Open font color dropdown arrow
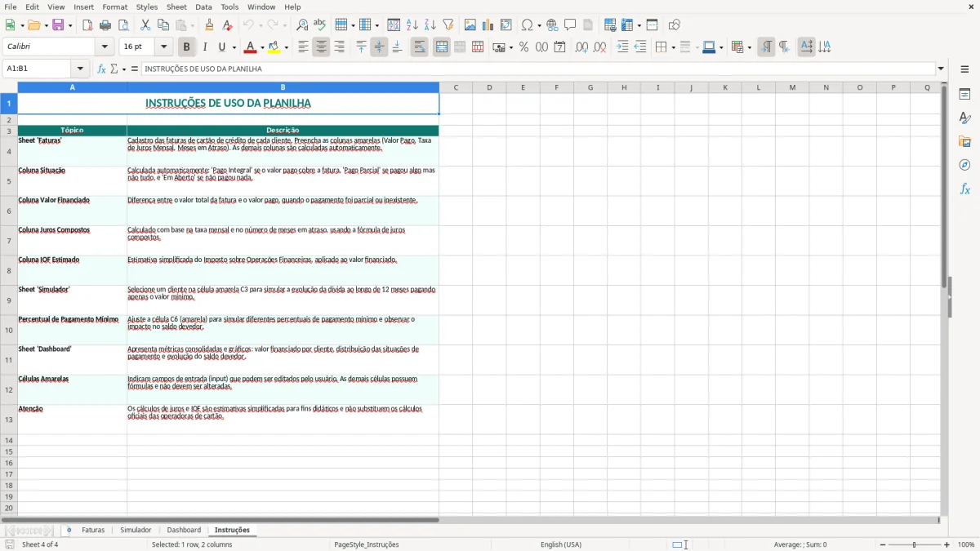This screenshot has width=980, height=551. (261, 47)
